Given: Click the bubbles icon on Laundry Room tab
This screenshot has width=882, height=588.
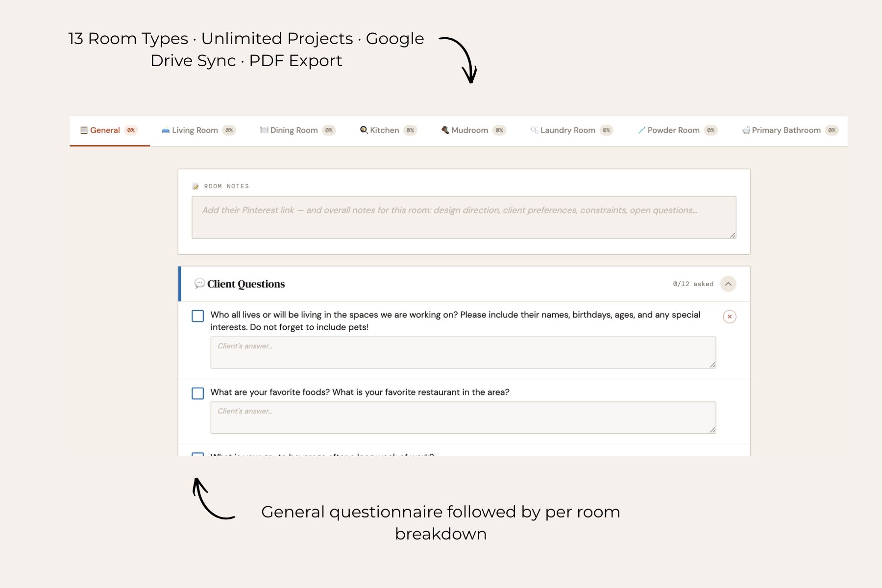Looking at the screenshot, I should pyautogui.click(x=535, y=130).
